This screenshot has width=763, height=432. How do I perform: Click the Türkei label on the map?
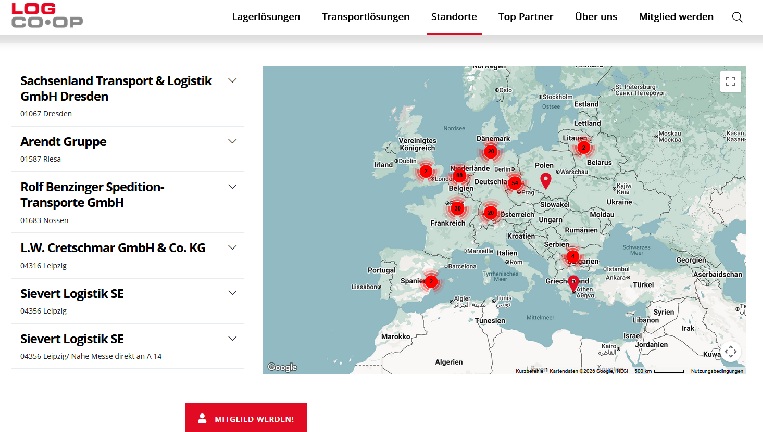[x=643, y=285]
